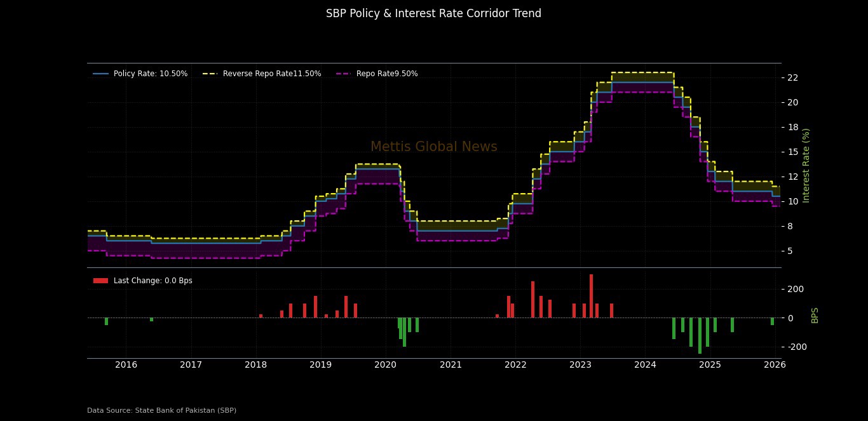Select the 2023 tick on the x-axis
The image size is (868, 421).
coord(580,364)
